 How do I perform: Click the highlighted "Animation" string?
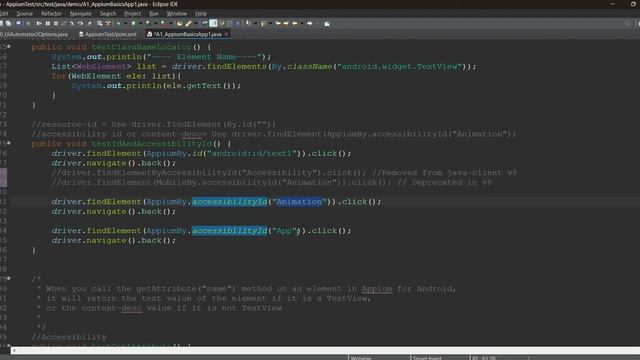coord(299,202)
